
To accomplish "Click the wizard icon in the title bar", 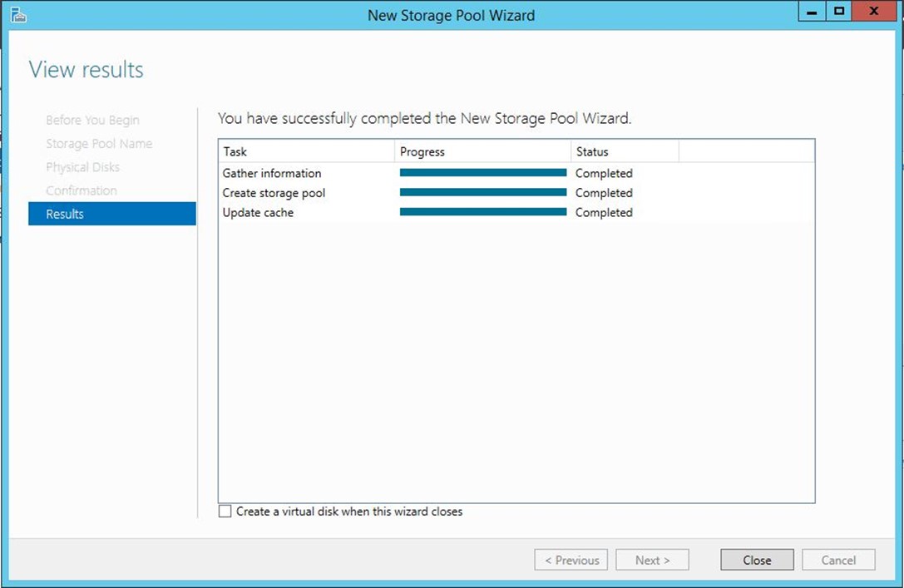I will pyautogui.click(x=18, y=15).
